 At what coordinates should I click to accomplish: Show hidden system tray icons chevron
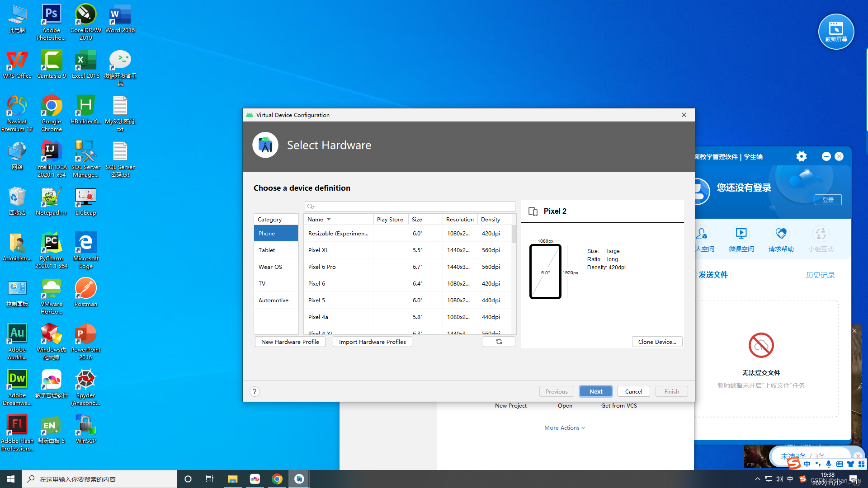tap(757, 479)
